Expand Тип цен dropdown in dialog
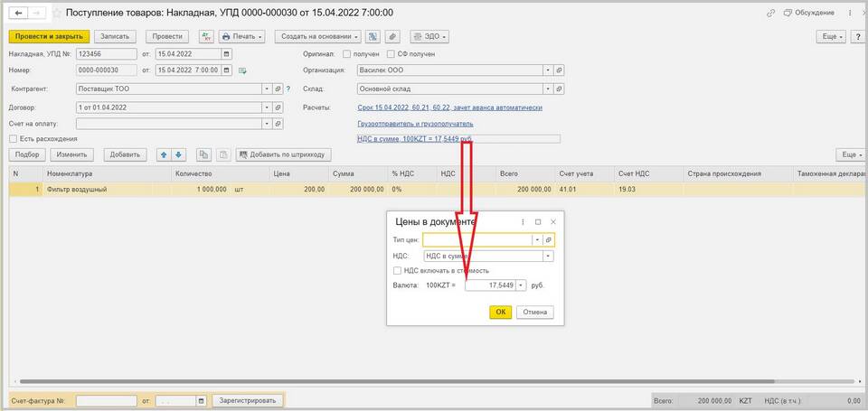The height and width of the screenshot is (411, 868). [537, 239]
